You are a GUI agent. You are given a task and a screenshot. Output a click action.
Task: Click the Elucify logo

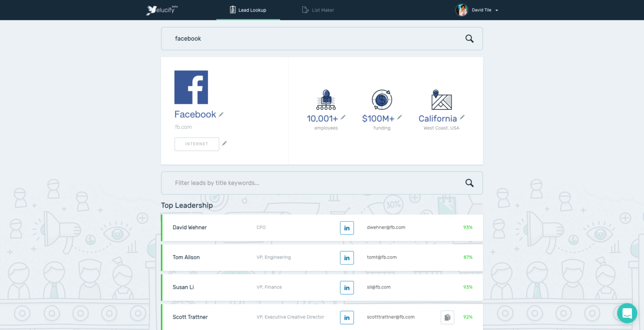[162, 10]
